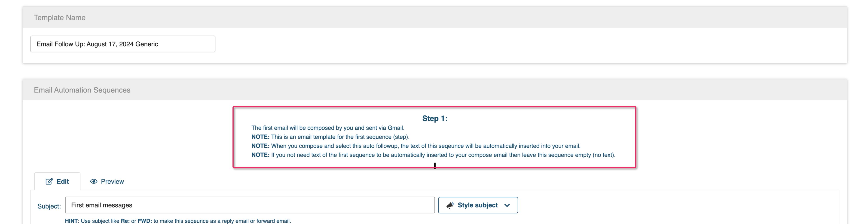The image size is (868, 224).
Task: Click the Template Name panel header
Action: pyautogui.click(x=435, y=17)
